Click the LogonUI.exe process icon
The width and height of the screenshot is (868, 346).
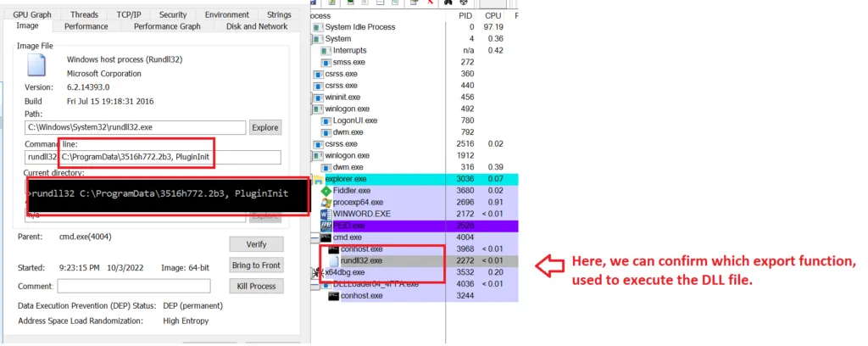coord(326,120)
